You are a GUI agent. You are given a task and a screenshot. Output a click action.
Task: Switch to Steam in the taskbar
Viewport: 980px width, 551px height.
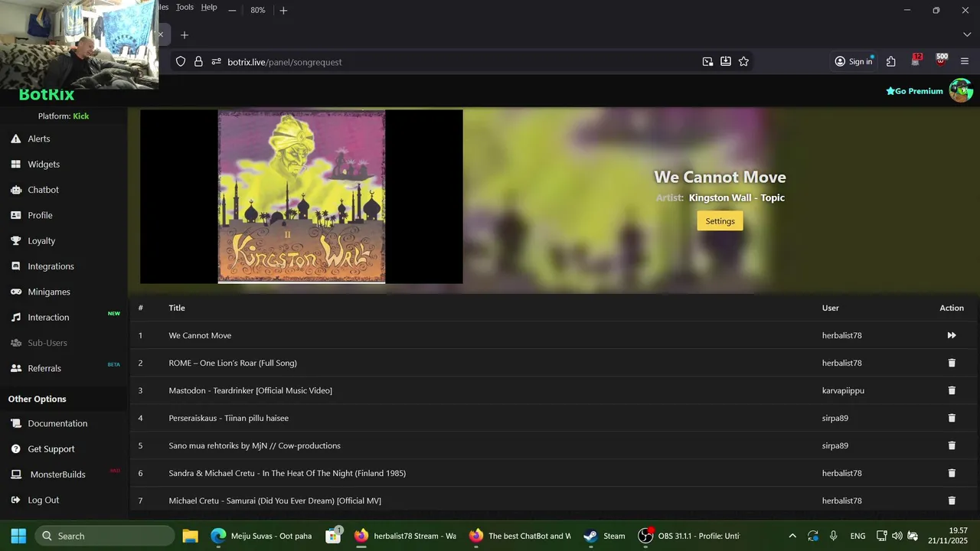point(605,536)
